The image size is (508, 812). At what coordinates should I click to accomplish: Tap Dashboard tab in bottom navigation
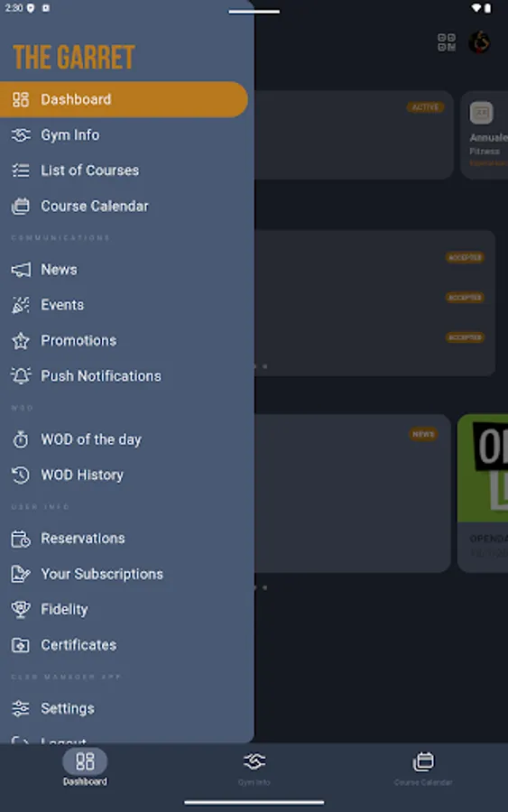[85, 769]
